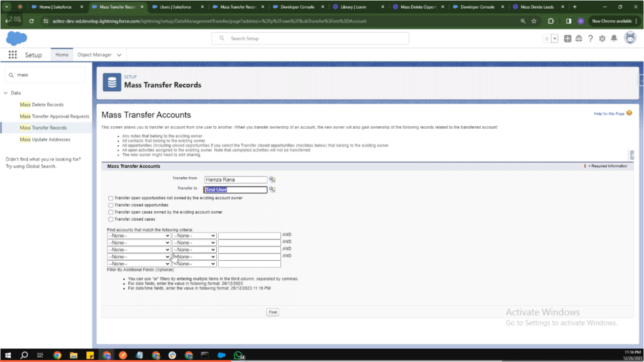Open Mass Update Addresses link
The height and width of the screenshot is (362, 644).
[45, 140]
